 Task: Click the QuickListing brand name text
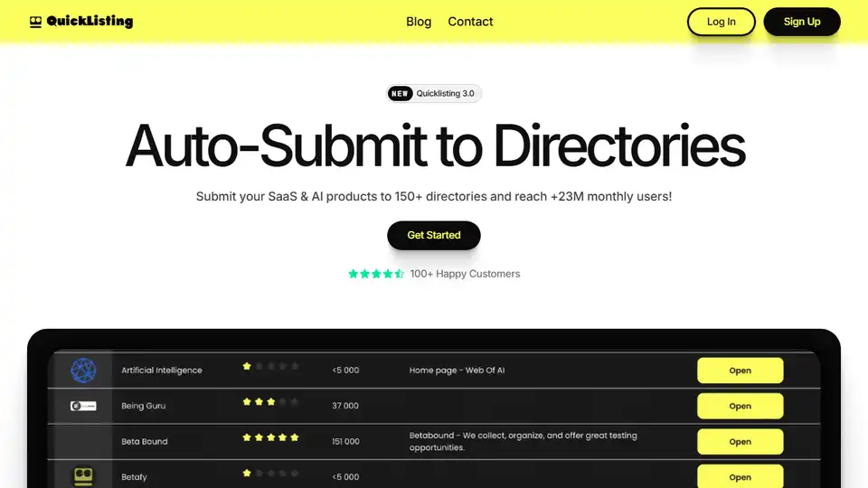pyautogui.click(x=90, y=22)
